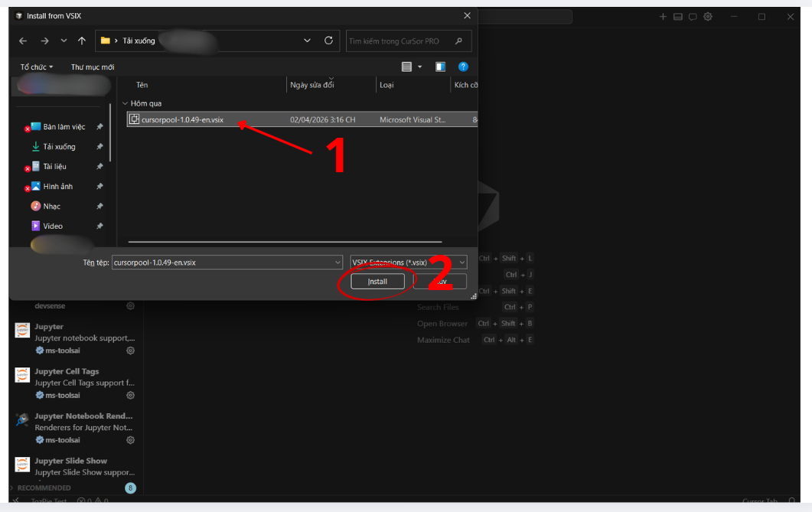The width and height of the screenshot is (812, 512).
Task: Go up one folder level
Action: tap(82, 41)
